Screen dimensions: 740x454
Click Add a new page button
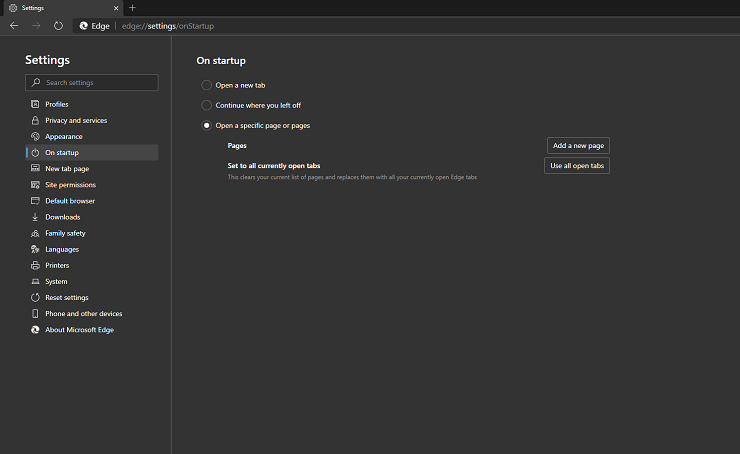[578, 145]
